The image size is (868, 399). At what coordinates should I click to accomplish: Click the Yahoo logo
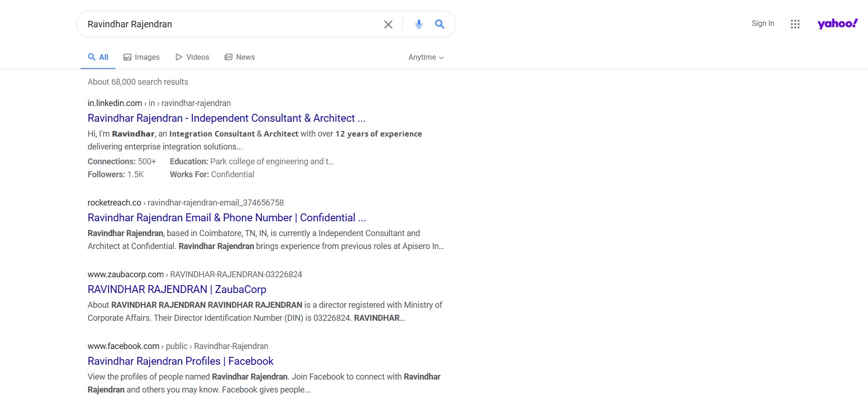(x=837, y=24)
